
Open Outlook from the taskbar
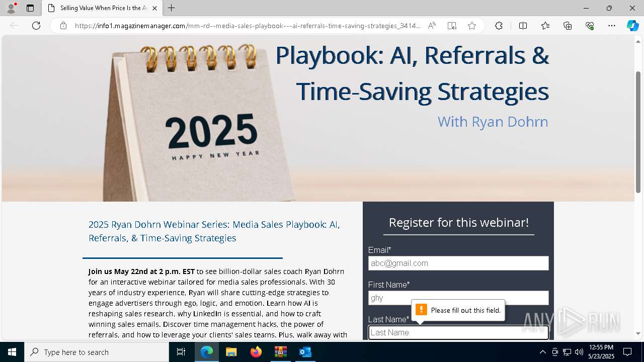coord(305,352)
